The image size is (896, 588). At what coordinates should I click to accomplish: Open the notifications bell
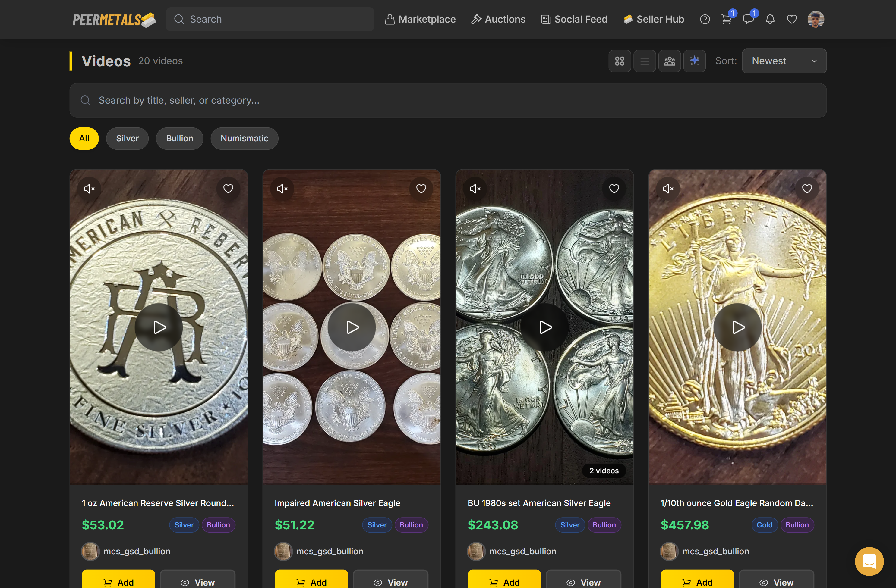point(770,19)
